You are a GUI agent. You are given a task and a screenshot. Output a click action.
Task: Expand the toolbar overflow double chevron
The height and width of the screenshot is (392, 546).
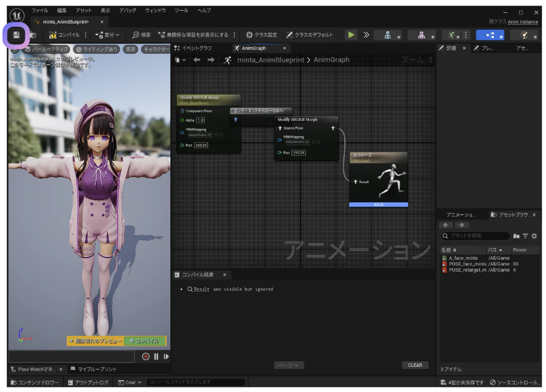coord(366,35)
